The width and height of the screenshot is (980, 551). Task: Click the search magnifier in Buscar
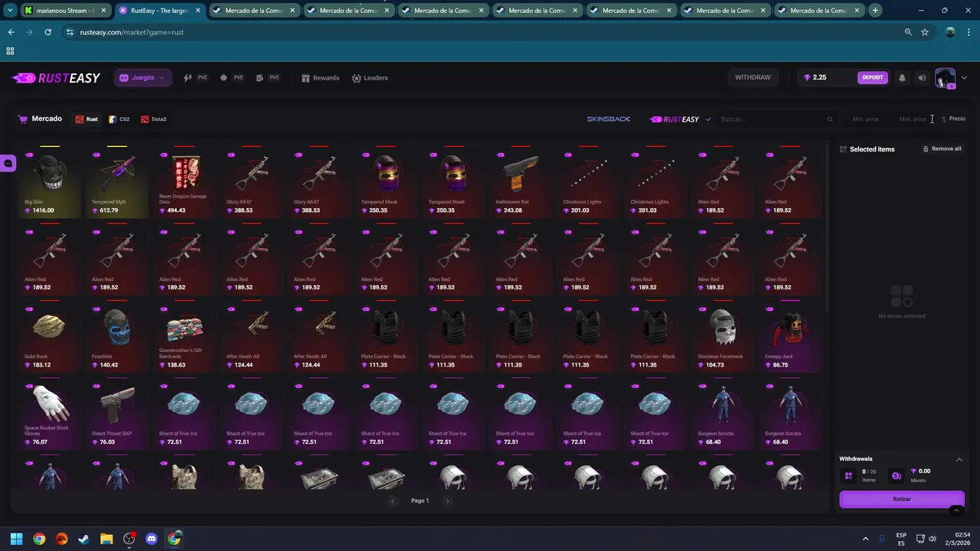(830, 119)
